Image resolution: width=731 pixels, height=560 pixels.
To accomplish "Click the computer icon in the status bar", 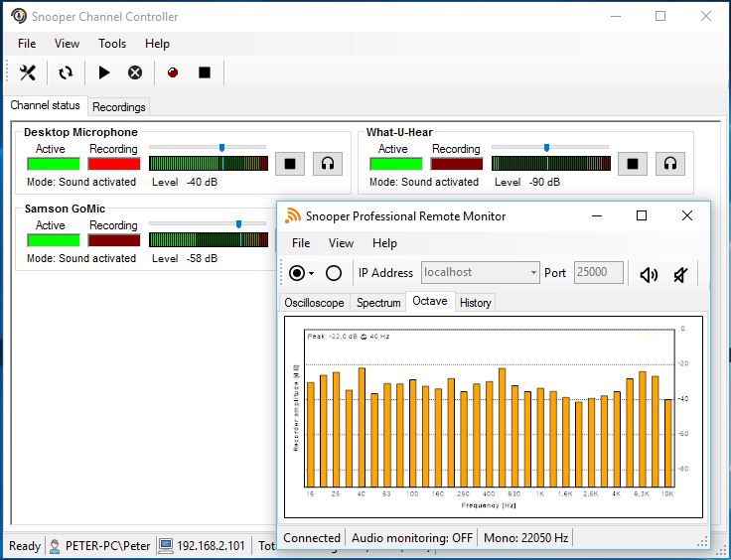I will coord(166,545).
